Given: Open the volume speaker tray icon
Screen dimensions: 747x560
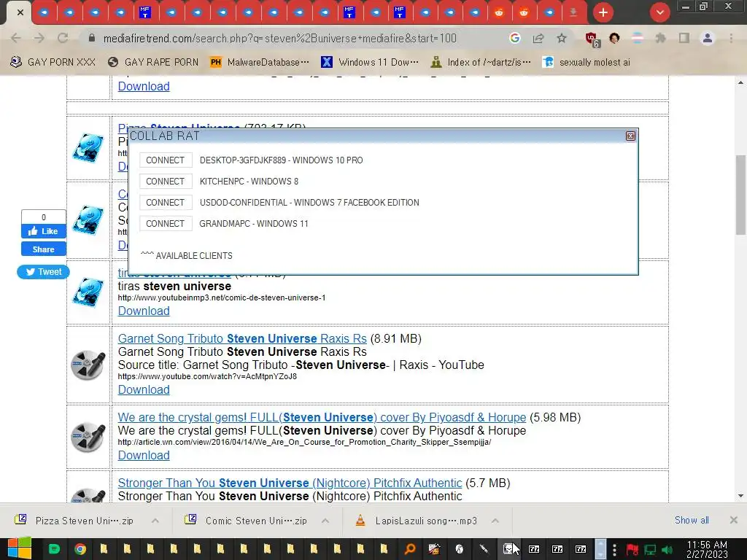Looking at the screenshot, I should [667, 550].
